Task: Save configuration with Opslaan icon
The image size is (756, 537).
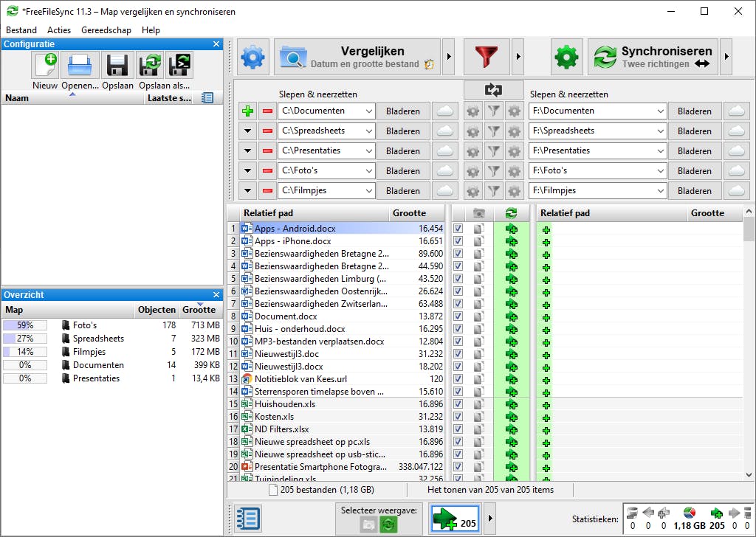Action: point(117,64)
